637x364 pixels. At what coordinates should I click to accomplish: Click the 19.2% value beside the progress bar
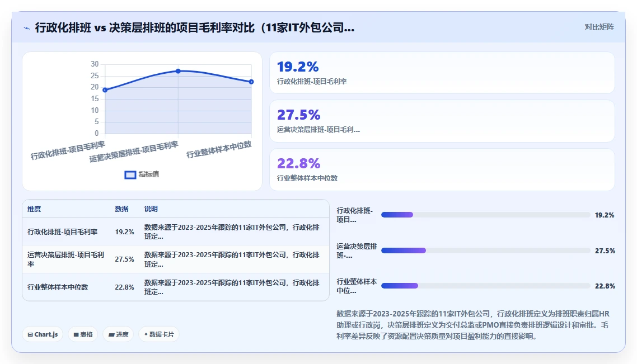(x=605, y=215)
